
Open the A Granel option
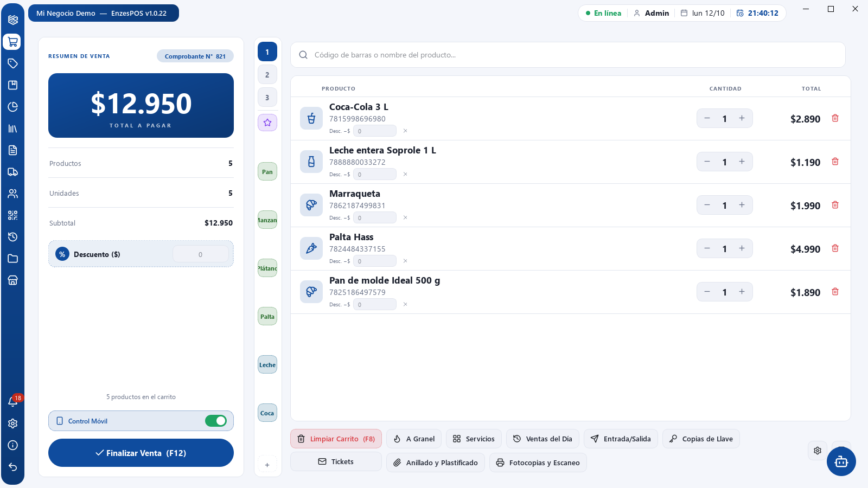[x=414, y=439]
